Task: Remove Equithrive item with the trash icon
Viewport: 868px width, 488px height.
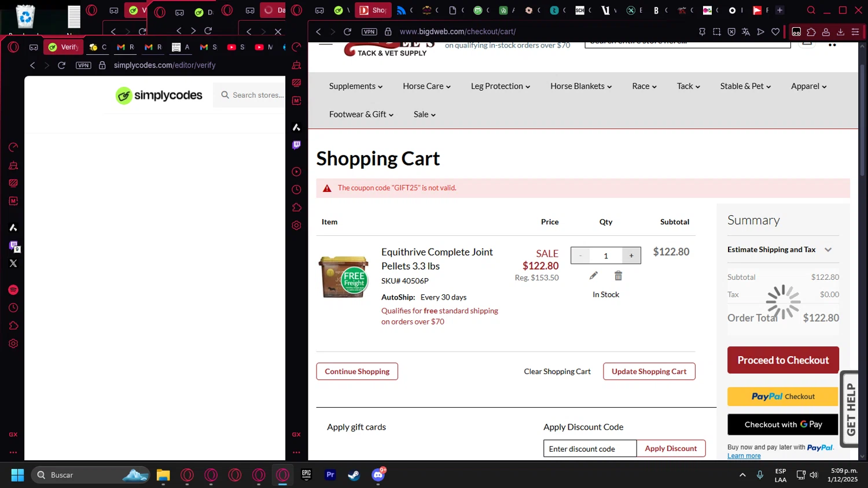Action: pyautogui.click(x=618, y=276)
